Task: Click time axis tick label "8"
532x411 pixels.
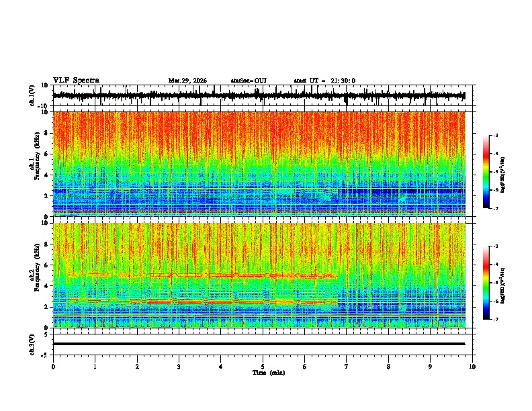Action: (x=388, y=367)
